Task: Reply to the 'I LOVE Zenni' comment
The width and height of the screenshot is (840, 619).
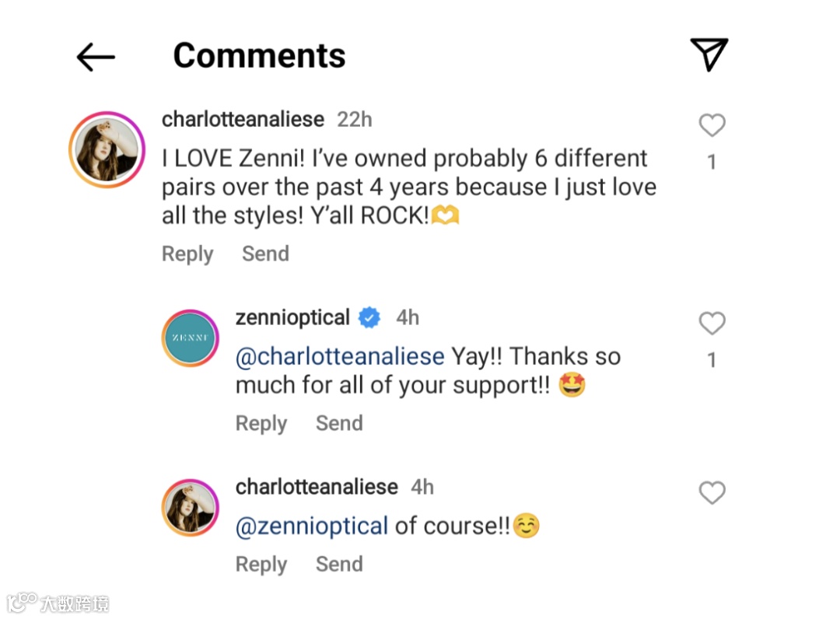Action: (x=187, y=254)
